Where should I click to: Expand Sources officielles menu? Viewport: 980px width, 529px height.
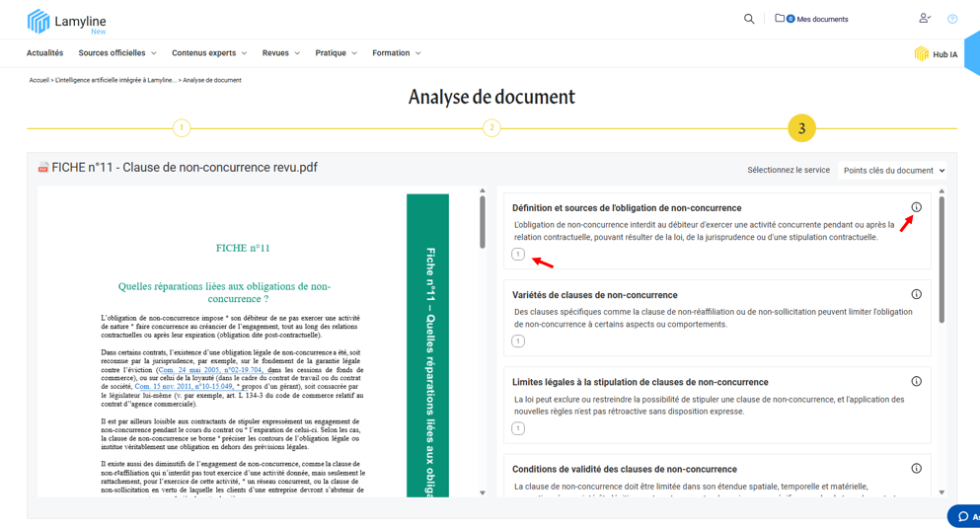117,53
